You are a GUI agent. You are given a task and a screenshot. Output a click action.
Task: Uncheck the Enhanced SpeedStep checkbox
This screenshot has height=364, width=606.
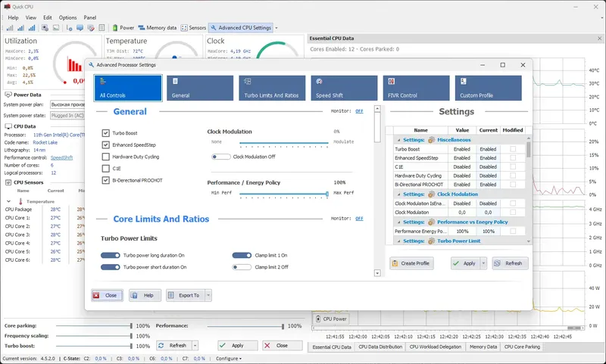click(105, 145)
